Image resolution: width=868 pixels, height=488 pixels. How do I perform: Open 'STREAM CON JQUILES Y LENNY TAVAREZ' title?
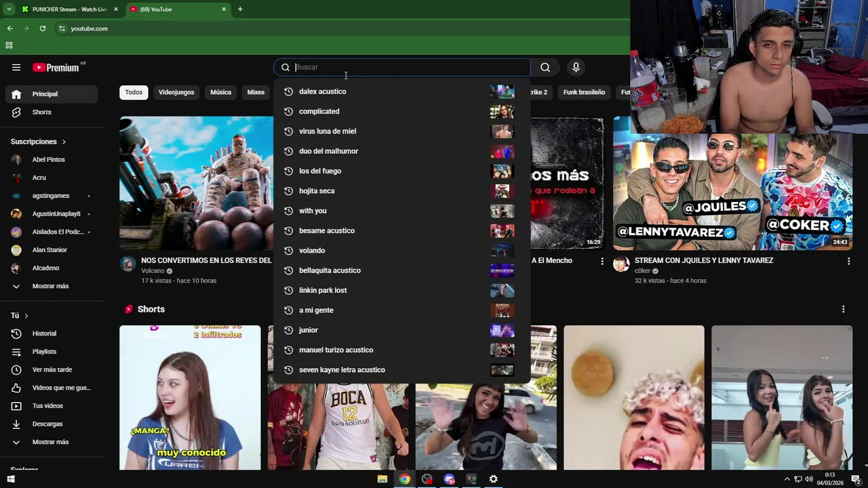(x=704, y=260)
